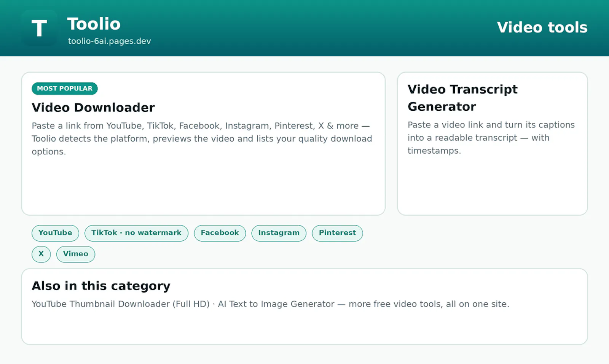The height and width of the screenshot is (364, 609).
Task: Open the Video Downloader card heading
Action: pos(93,108)
